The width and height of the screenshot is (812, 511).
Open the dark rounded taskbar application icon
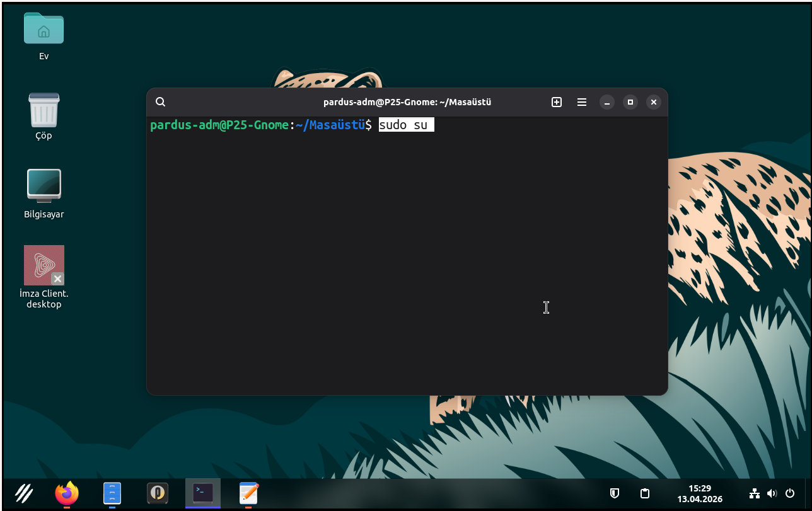tap(158, 493)
